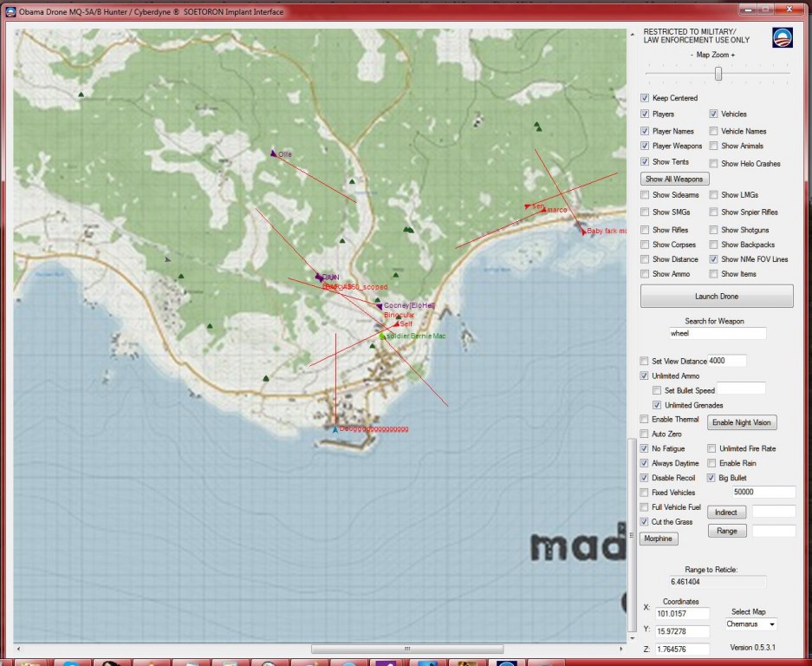Turn off Unlimited Grenades
The height and width of the screenshot is (666, 812).
(657, 405)
